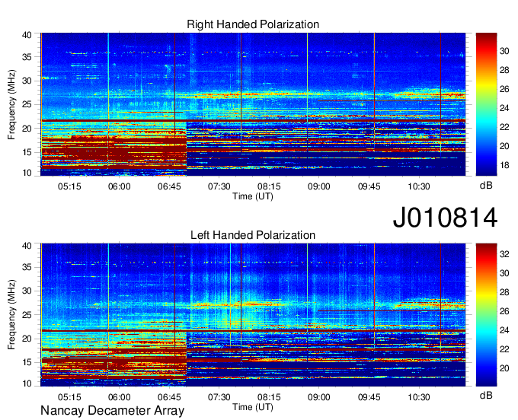Image resolution: width=518 pixels, height=420 pixels.
Task: Click the 18 dB value on Right Handed color bar
Action: tap(504, 165)
